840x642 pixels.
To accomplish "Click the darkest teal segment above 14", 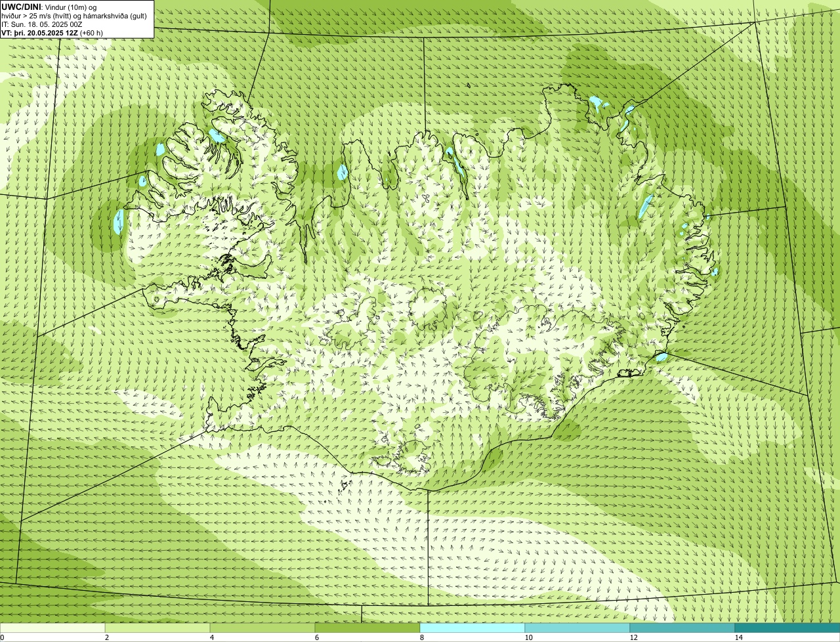I will [787, 628].
